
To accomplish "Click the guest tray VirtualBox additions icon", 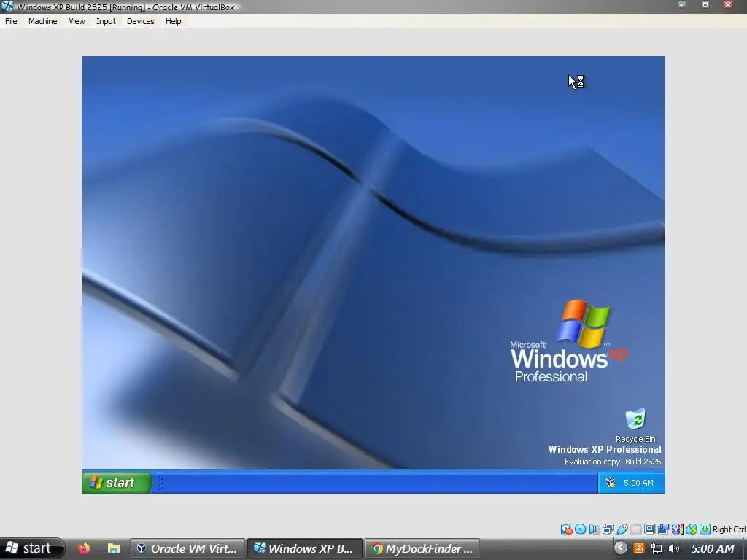I will [611, 483].
